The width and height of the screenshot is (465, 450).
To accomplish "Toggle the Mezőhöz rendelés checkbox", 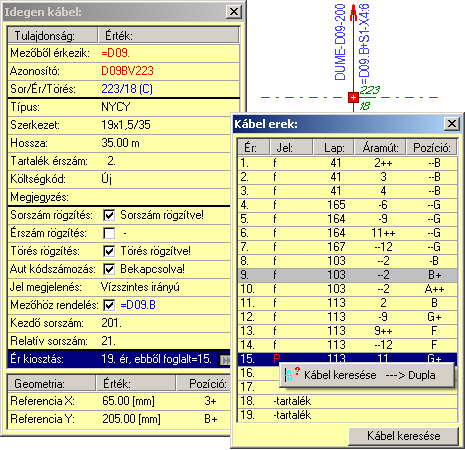I will pyautogui.click(x=109, y=305).
